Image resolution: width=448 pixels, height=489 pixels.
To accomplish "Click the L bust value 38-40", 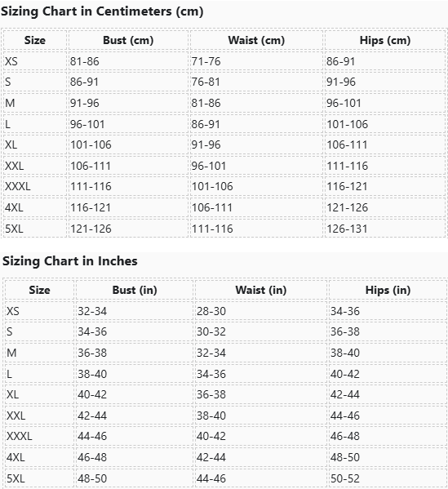I will point(92,374).
